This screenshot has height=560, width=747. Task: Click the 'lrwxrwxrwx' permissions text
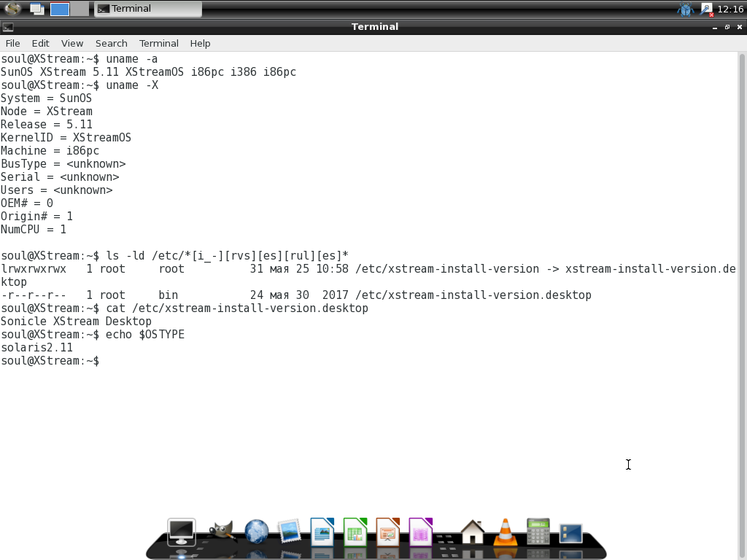click(34, 269)
